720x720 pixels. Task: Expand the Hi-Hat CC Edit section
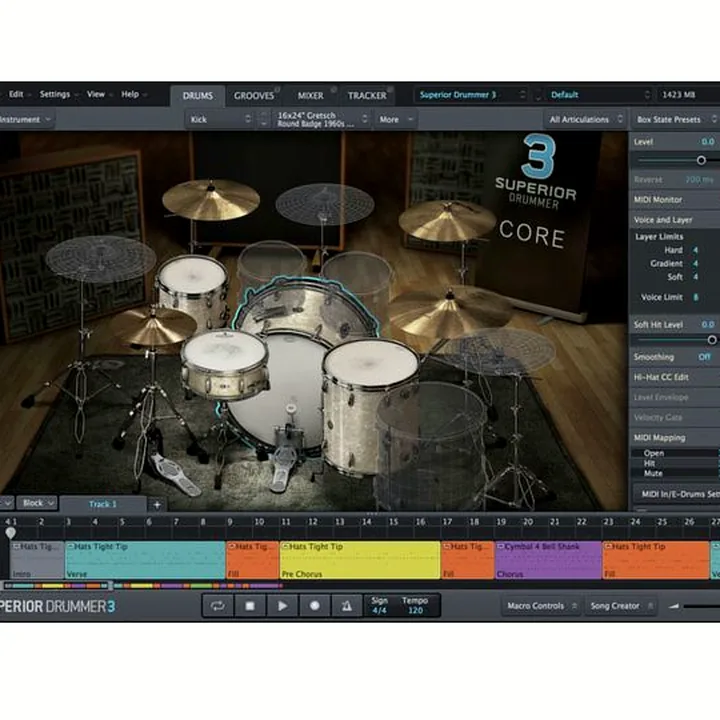(674, 377)
